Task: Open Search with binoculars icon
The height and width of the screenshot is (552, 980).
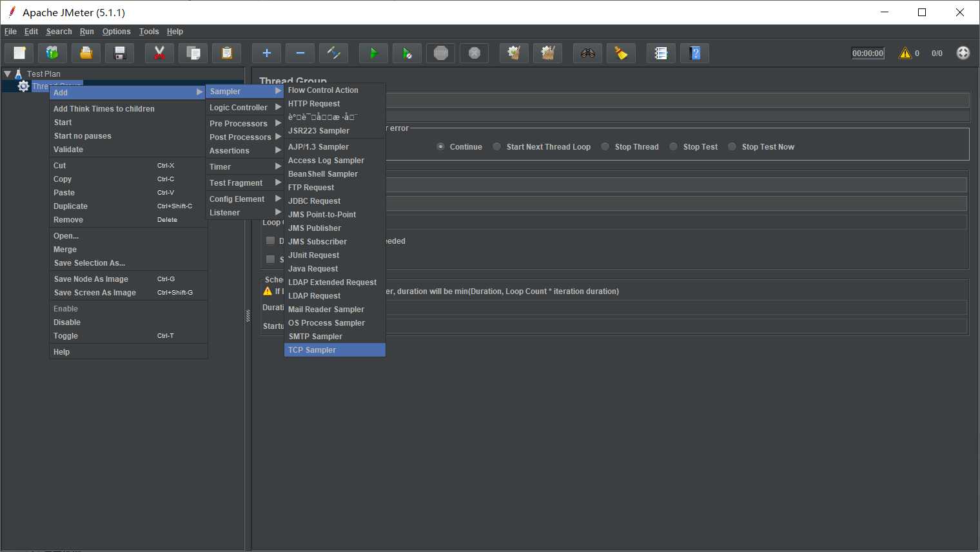Action: [x=588, y=53]
